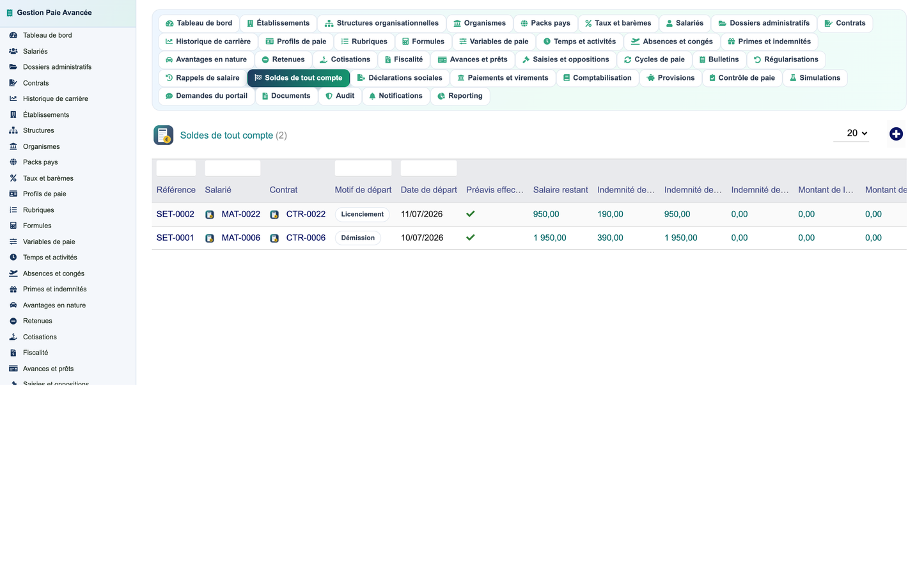Click the date 11/07/2026
The image size is (924, 577).
(x=422, y=214)
